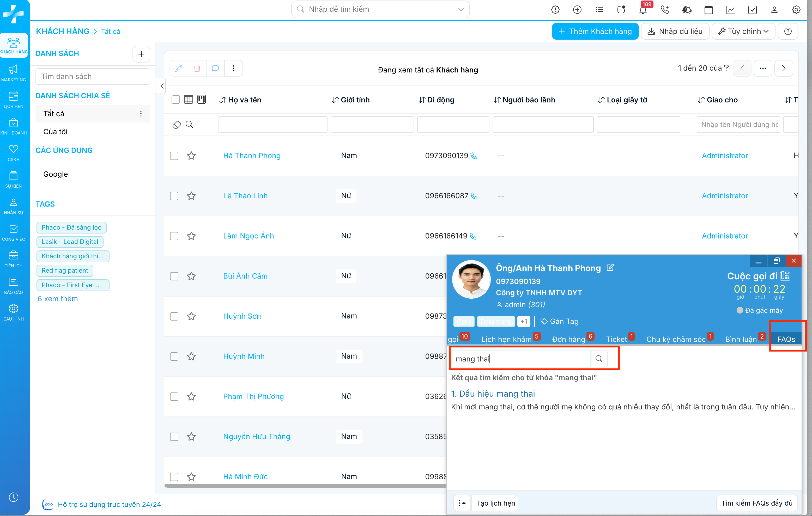Click Thêm Khách hàng button
The width and height of the screenshot is (812, 516).
595,31
